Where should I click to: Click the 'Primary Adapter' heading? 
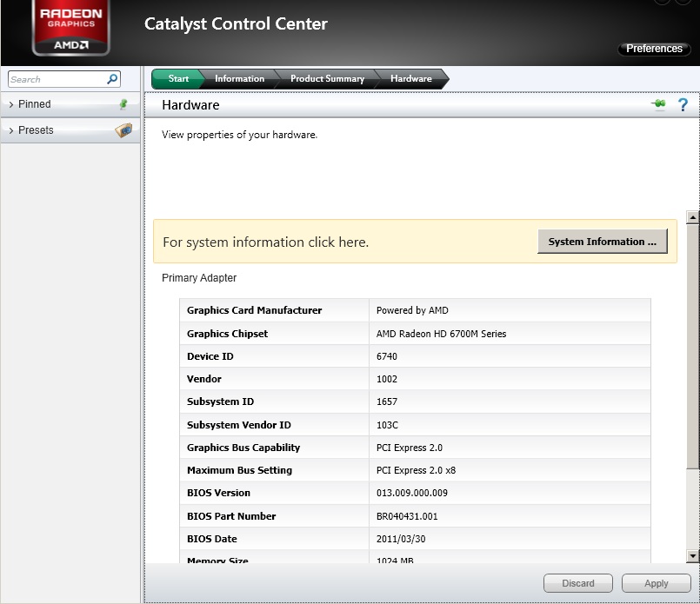click(199, 278)
